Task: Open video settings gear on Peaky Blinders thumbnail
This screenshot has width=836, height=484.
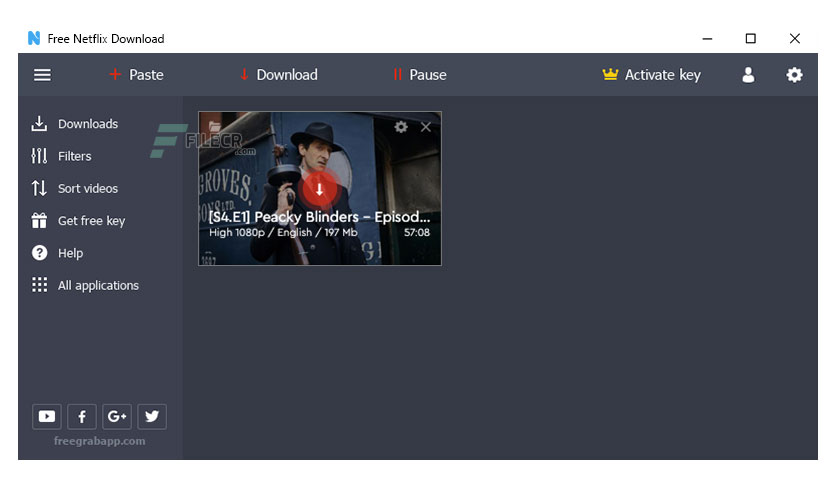Action: (401, 127)
